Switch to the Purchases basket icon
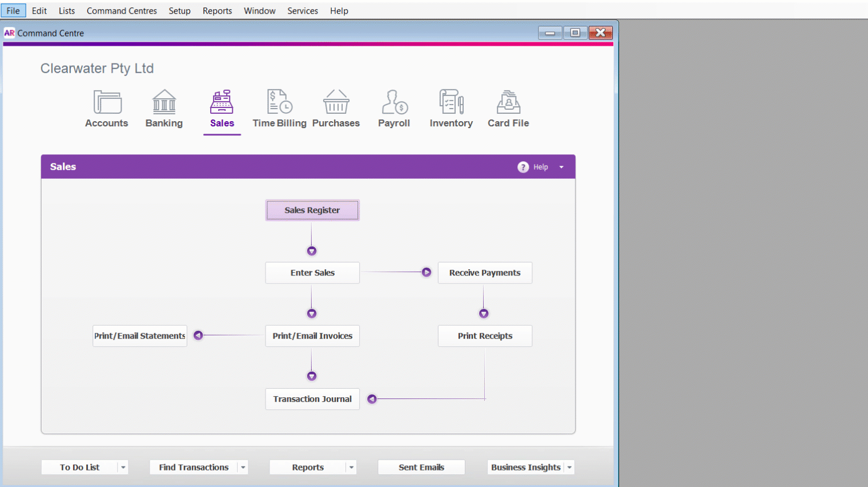The width and height of the screenshot is (868, 487). point(336,103)
